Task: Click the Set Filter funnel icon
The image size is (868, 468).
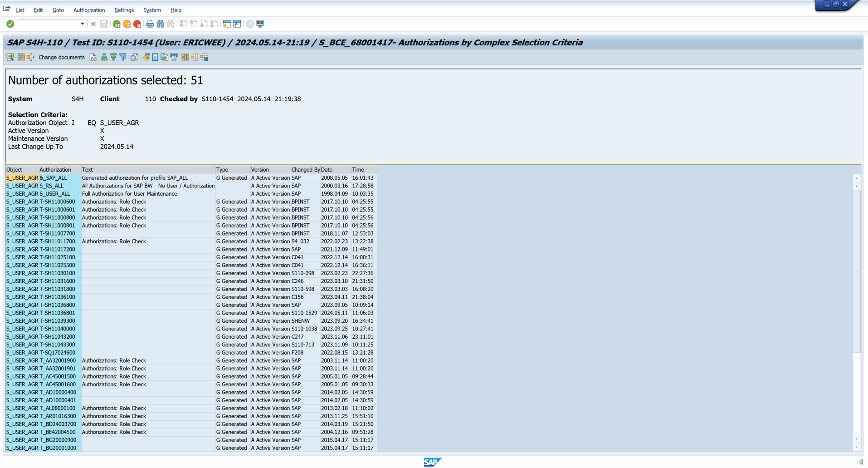Action: click(x=123, y=57)
